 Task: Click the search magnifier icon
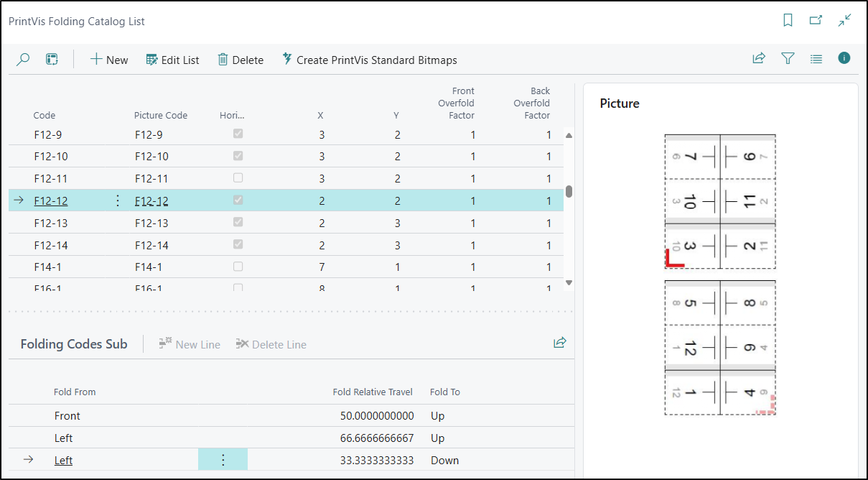(x=23, y=60)
